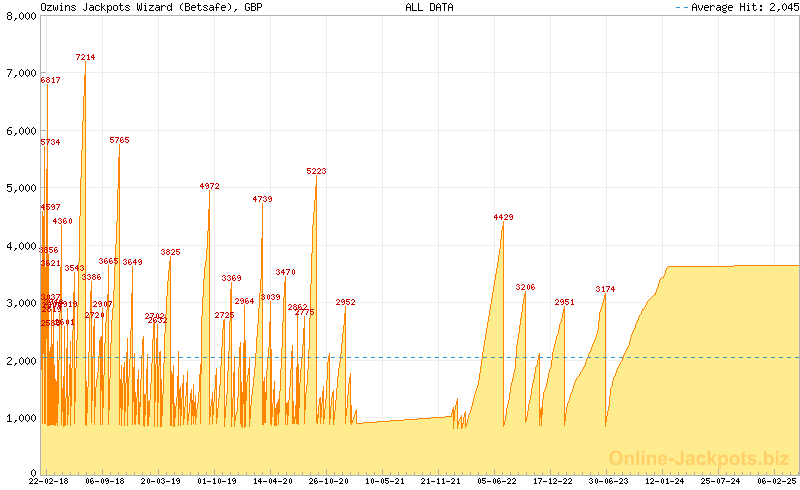Click the 3174 peak label
Screen dimensions: 800x490
tap(605, 289)
